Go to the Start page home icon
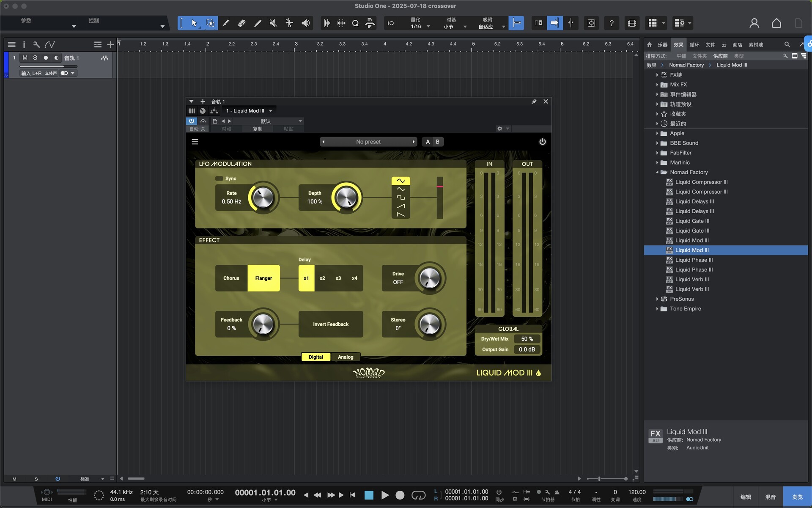Image resolution: width=812 pixels, height=508 pixels. click(776, 23)
